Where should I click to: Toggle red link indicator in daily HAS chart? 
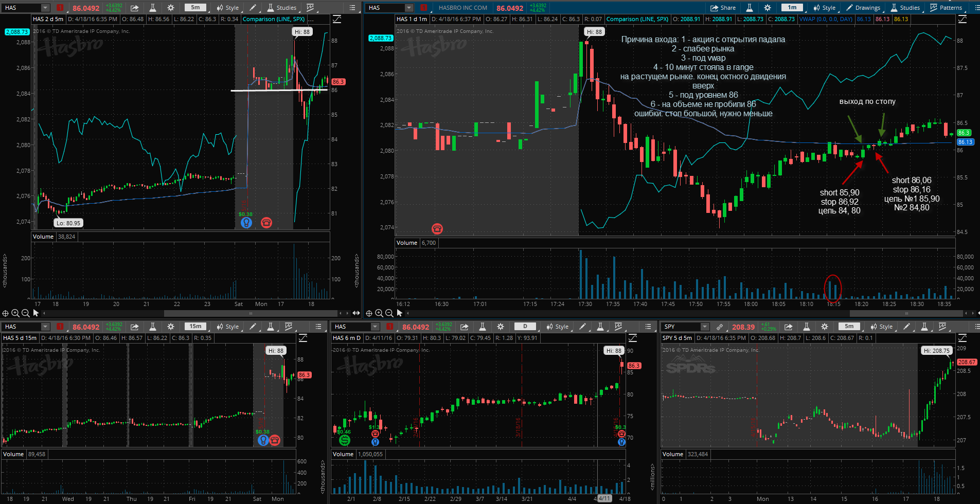[390, 327]
